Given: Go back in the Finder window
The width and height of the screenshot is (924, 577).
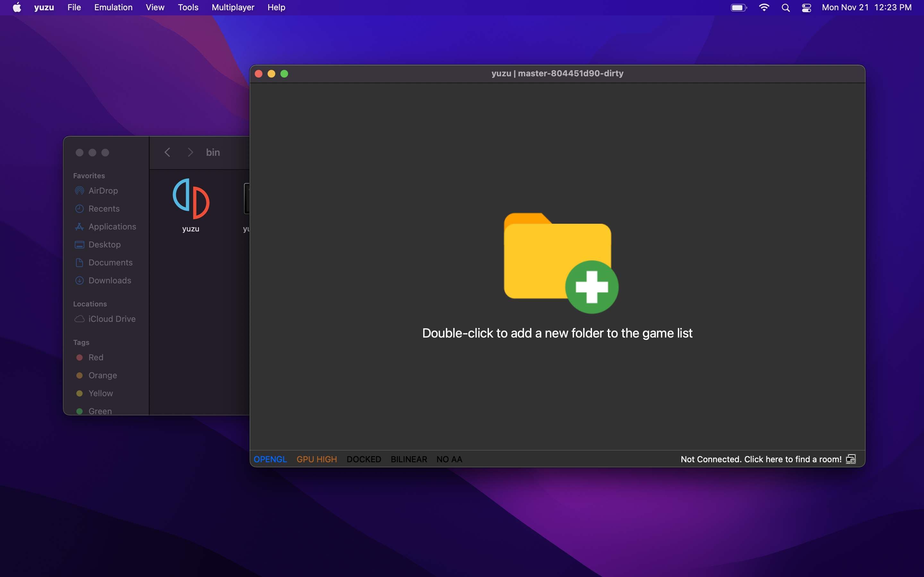Looking at the screenshot, I should point(167,152).
